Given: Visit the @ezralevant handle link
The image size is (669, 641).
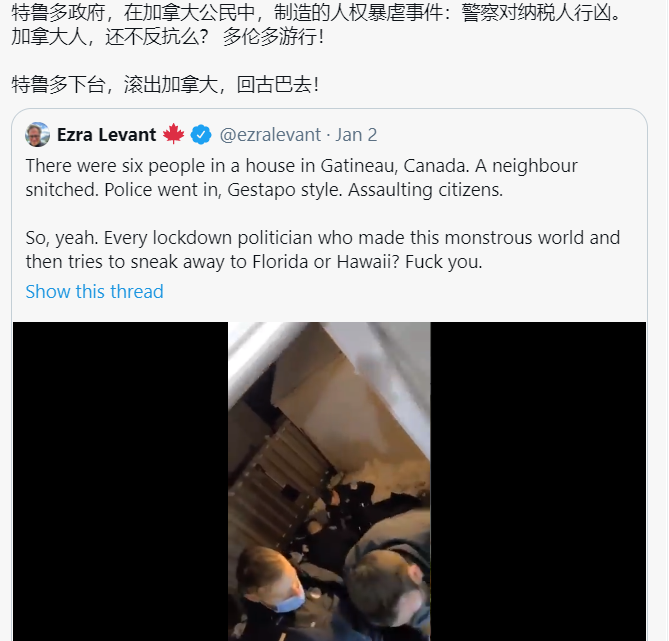Looking at the screenshot, I should (x=270, y=135).
